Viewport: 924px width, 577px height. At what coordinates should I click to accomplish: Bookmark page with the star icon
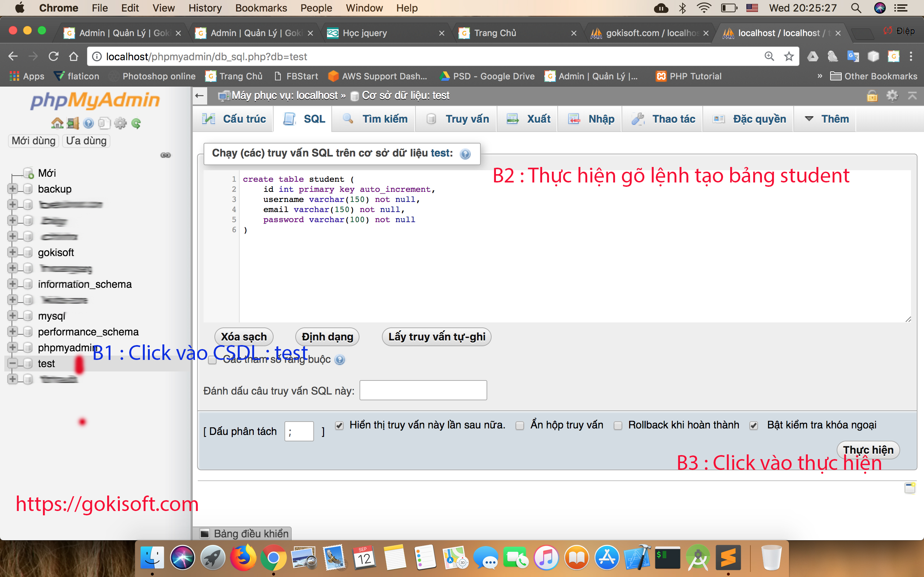[789, 57]
